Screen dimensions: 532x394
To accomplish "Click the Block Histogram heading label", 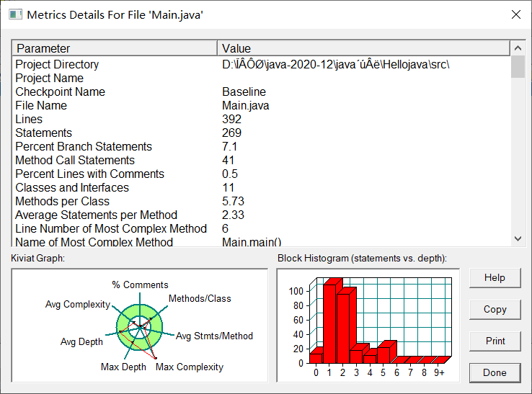I will click(362, 259).
